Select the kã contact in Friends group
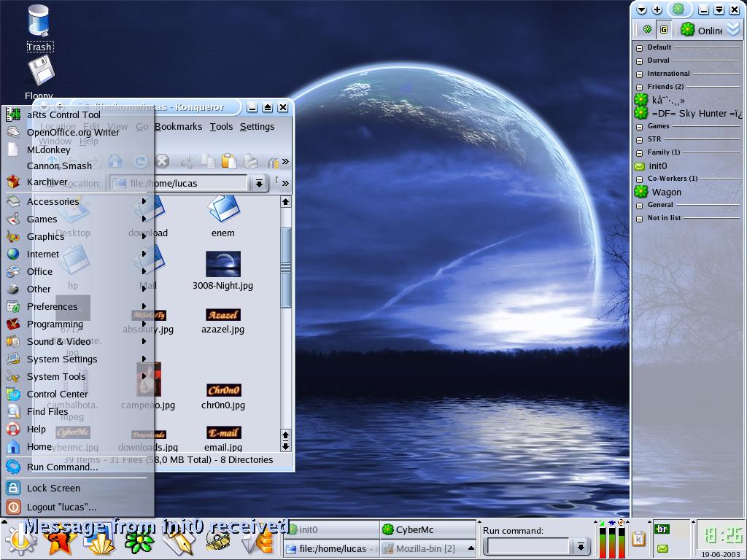747x560 pixels. click(x=659, y=100)
